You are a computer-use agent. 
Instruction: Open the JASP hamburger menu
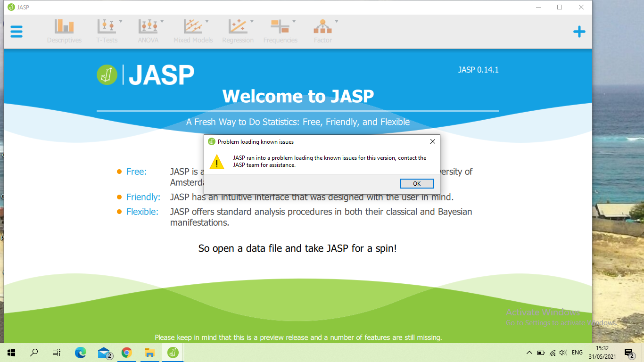[x=17, y=31]
